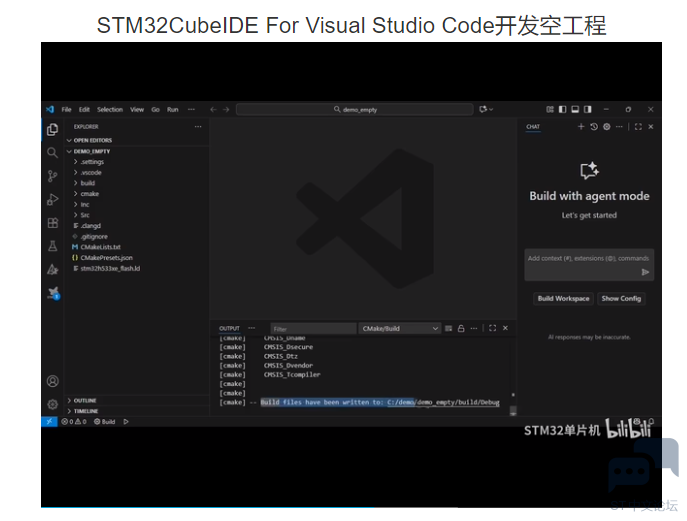The image size is (687, 521).
Task: Open the Selection menu
Action: point(110,109)
